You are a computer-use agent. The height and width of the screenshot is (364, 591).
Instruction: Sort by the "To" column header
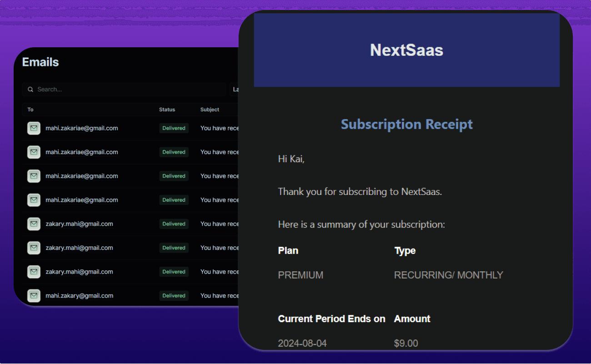point(30,110)
